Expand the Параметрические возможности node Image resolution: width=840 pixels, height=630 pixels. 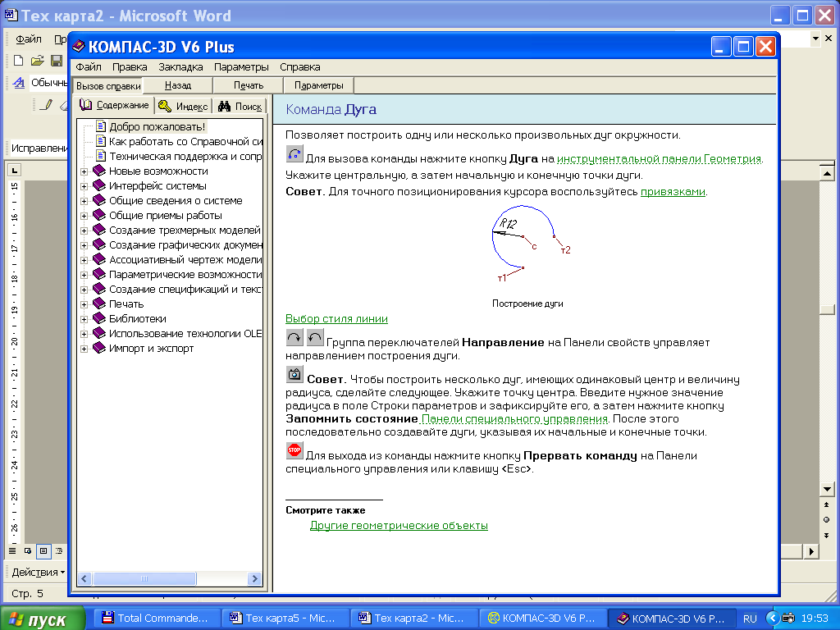click(84, 275)
